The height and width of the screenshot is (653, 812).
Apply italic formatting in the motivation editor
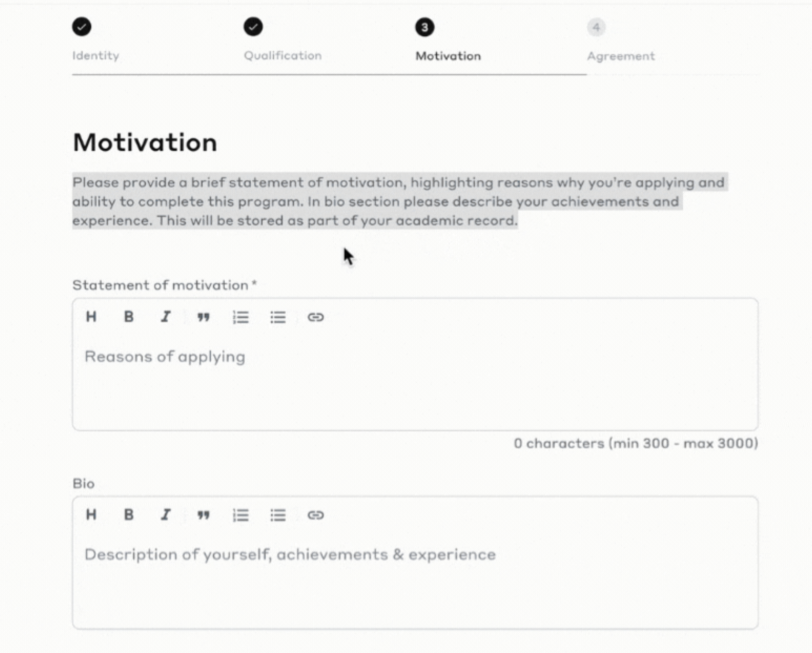pos(165,317)
